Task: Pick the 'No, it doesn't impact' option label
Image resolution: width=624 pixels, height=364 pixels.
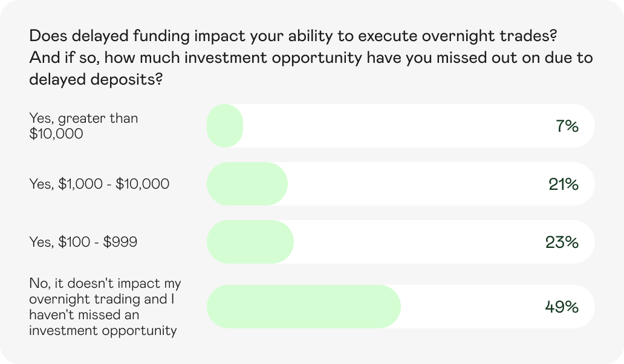Action: pos(105,307)
